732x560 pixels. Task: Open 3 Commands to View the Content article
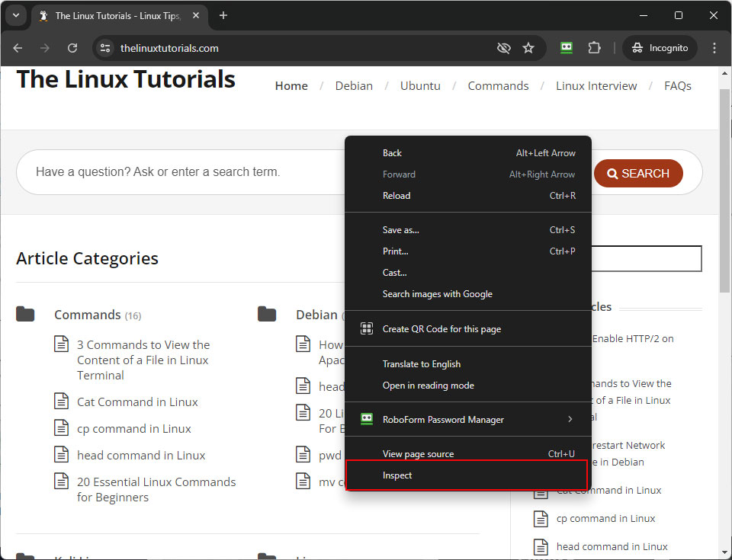[x=143, y=360]
